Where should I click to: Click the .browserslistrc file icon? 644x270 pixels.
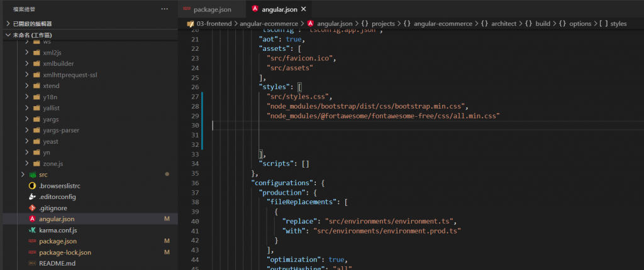tap(33, 185)
